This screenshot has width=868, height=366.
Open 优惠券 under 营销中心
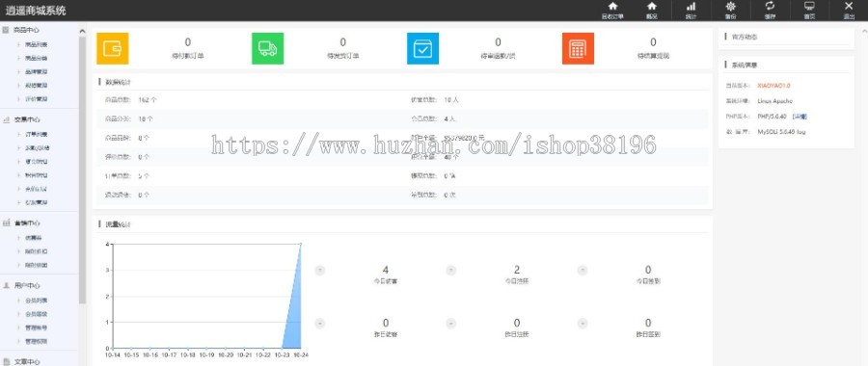point(33,238)
